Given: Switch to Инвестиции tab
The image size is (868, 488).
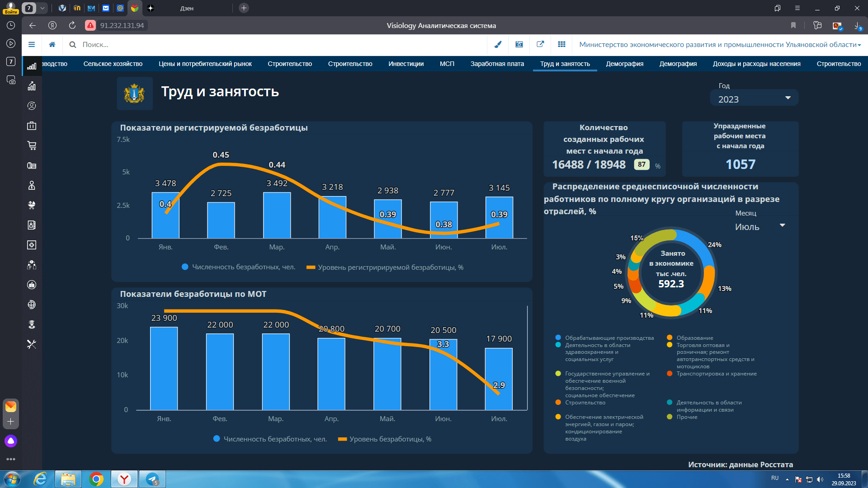Looking at the screenshot, I should [x=406, y=64].
